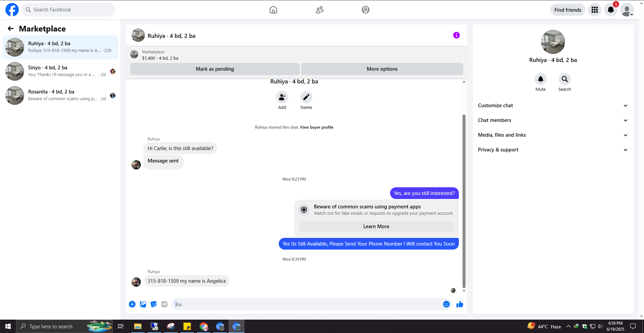Select the sent message 'Yes, are you still interested?'
Image resolution: width=644 pixels, height=333 pixels.
[x=424, y=193]
